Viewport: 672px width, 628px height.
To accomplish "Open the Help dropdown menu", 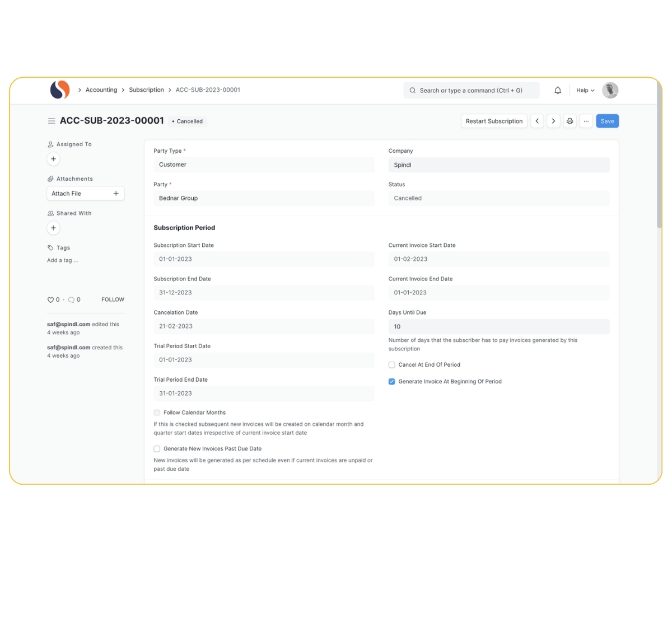I will 585,90.
